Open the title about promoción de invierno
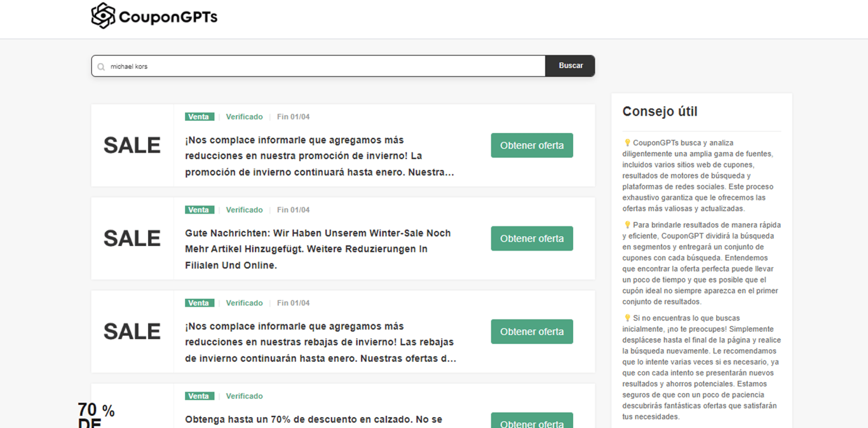This screenshot has width=868, height=428. (320, 156)
